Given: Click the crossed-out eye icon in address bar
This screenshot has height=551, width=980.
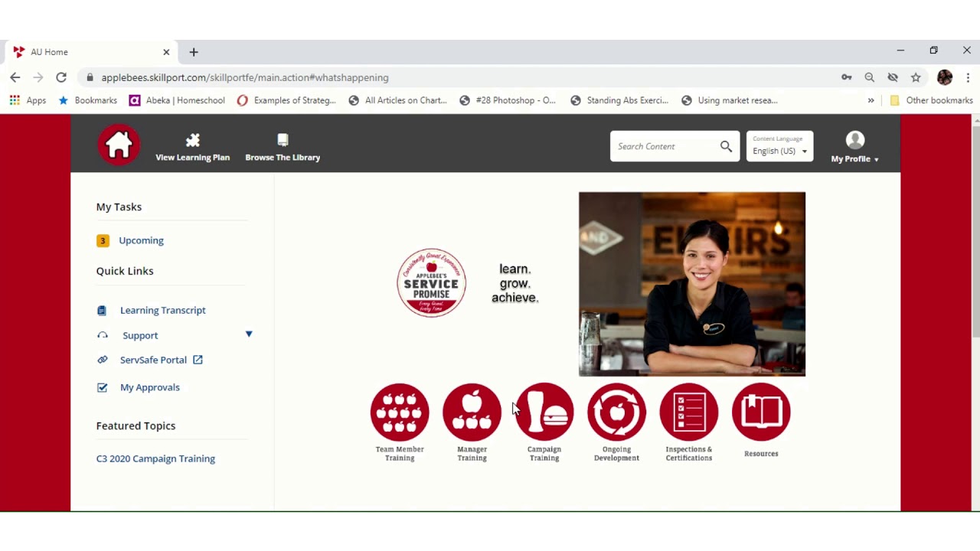Looking at the screenshot, I should point(893,77).
